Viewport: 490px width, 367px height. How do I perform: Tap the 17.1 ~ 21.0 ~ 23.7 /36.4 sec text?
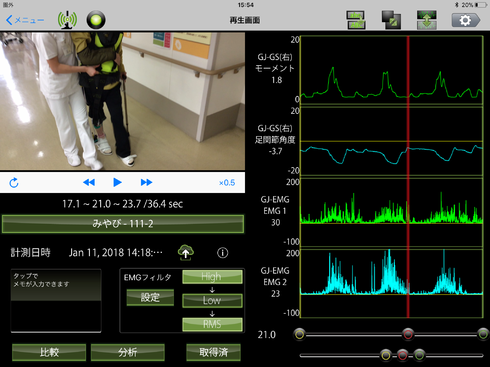(x=123, y=204)
